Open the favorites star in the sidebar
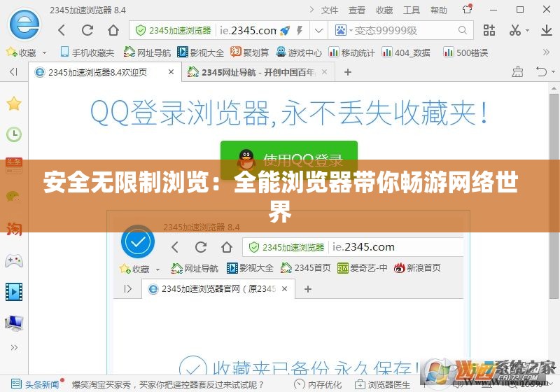560x392 pixels. (14, 104)
